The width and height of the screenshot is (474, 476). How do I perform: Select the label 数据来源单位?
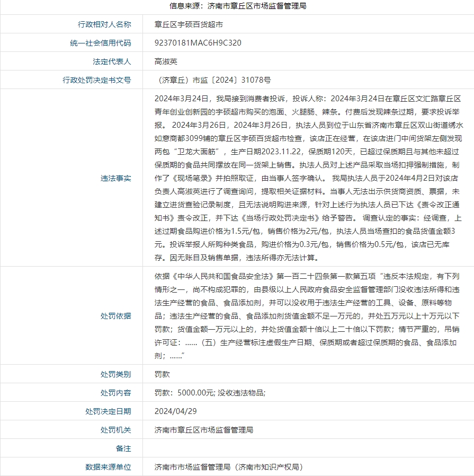[108, 467]
